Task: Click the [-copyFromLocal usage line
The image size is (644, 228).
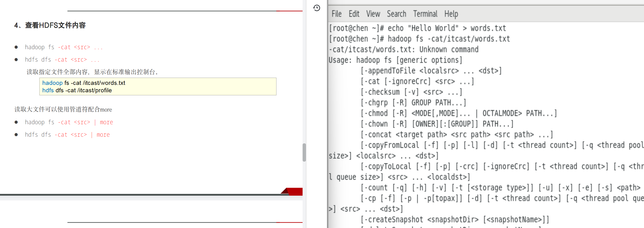Action: [502, 145]
